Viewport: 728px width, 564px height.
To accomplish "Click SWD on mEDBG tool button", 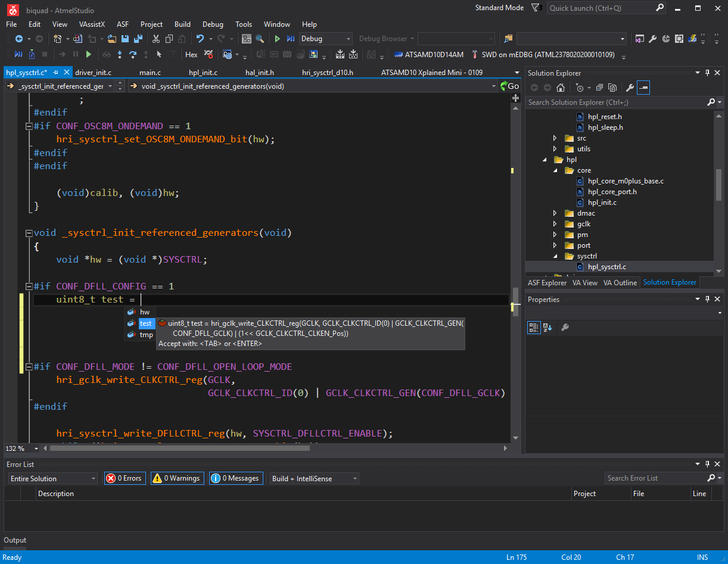I will tap(543, 55).
